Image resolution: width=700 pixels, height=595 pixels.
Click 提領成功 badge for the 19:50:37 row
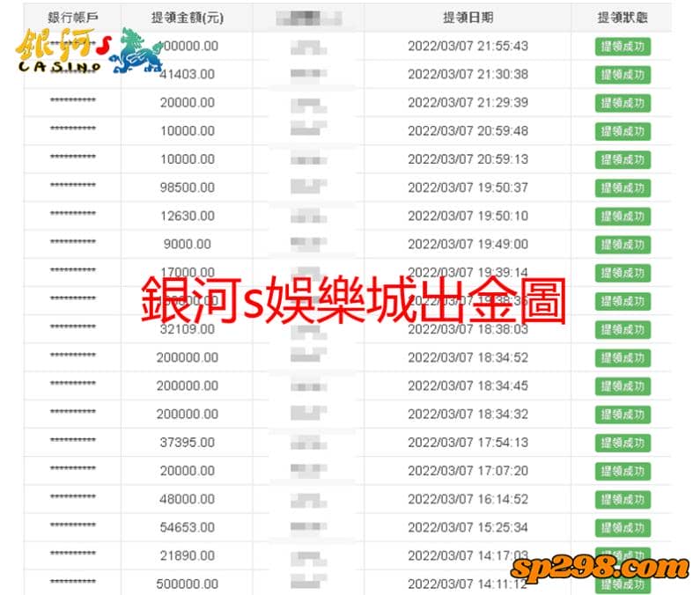pos(623,188)
